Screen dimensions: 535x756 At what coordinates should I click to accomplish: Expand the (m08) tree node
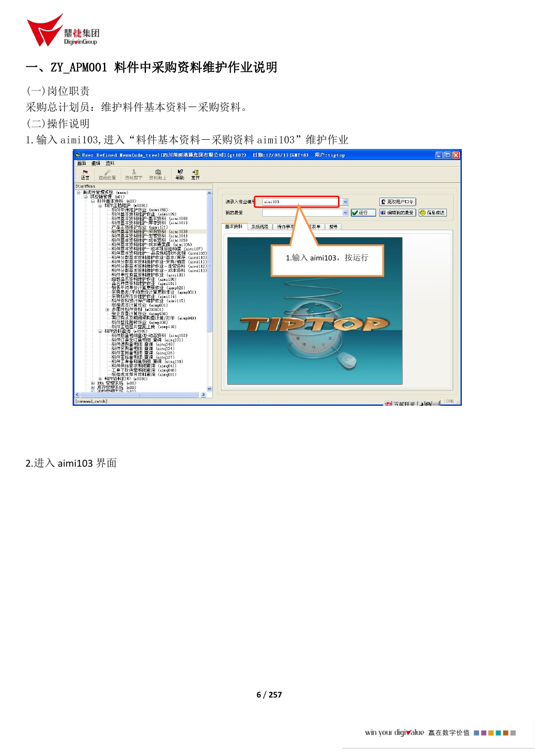pos(92,383)
